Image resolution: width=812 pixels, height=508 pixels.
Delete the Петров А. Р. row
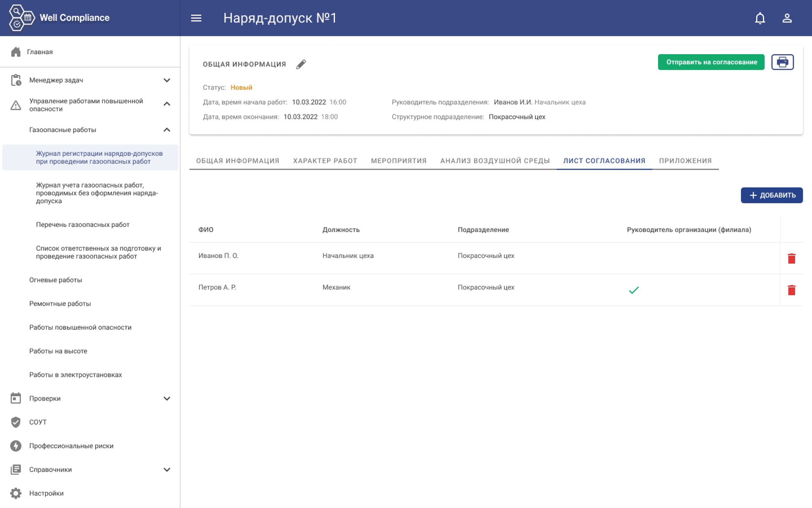coord(791,290)
